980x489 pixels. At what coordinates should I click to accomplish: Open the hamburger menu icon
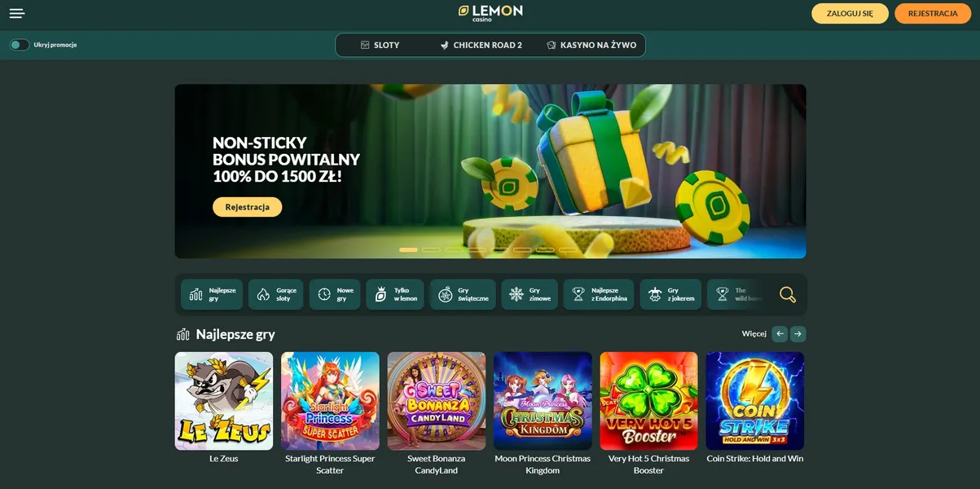(x=17, y=13)
